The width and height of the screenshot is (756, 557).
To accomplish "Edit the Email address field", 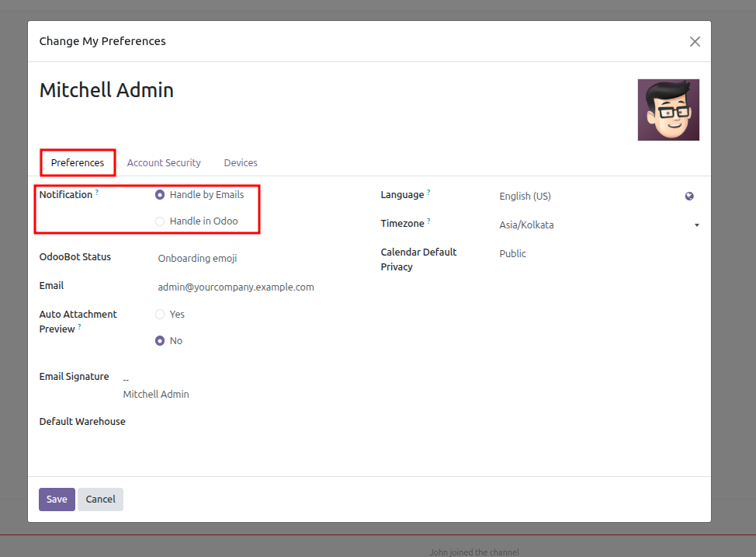I will [260, 287].
